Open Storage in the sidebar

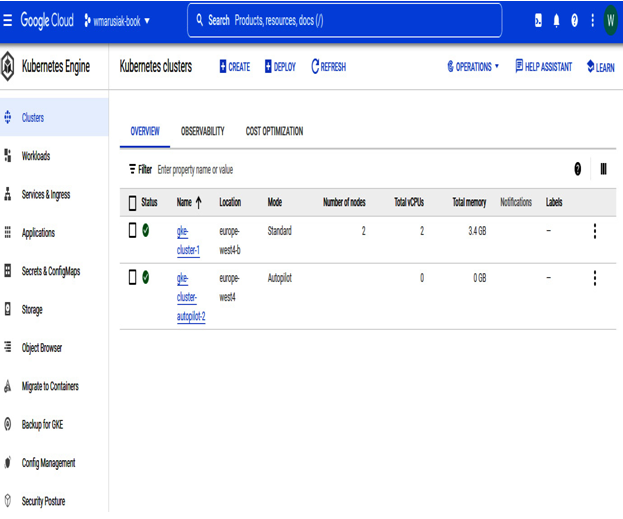[54, 309]
